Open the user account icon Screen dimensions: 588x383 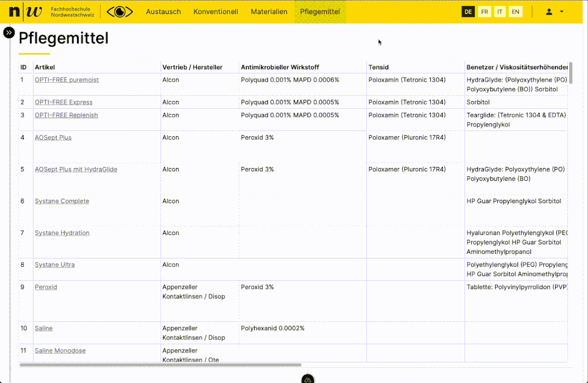[549, 12]
